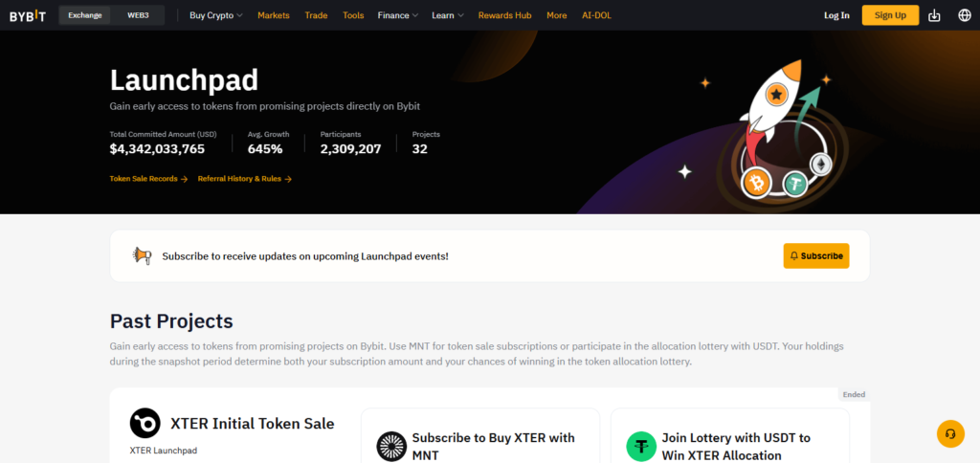Click the Ended status badge

coord(854,394)
